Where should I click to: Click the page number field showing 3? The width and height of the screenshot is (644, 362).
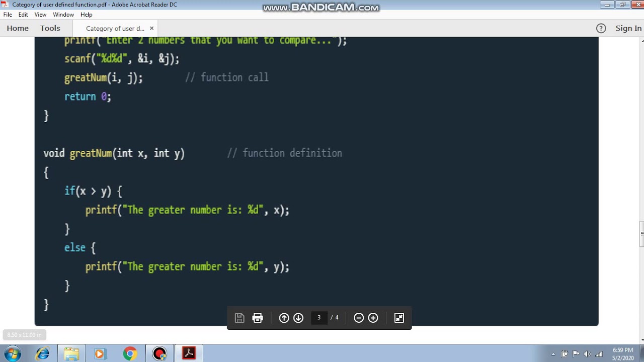(319, 318)
